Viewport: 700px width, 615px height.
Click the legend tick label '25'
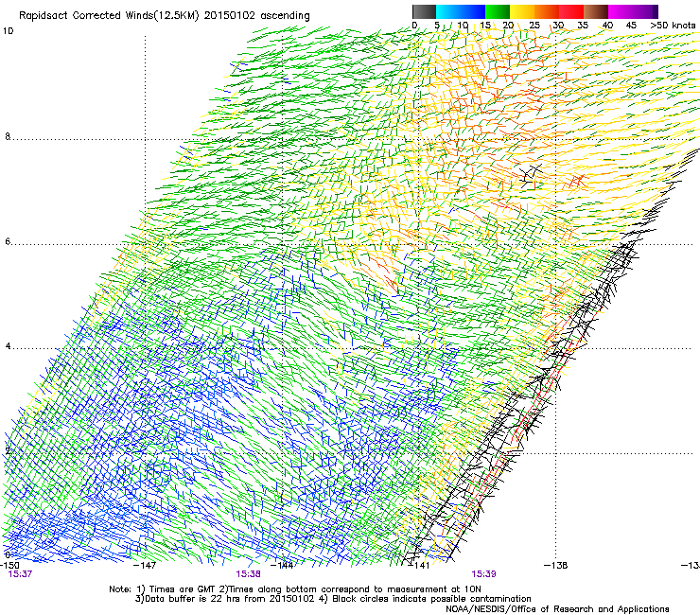534,26
